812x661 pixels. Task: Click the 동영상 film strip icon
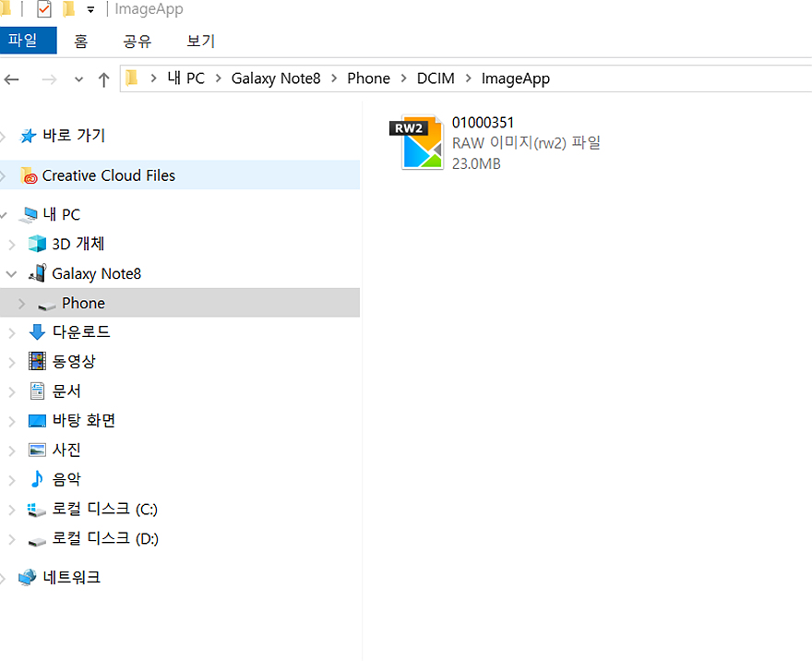37,362
